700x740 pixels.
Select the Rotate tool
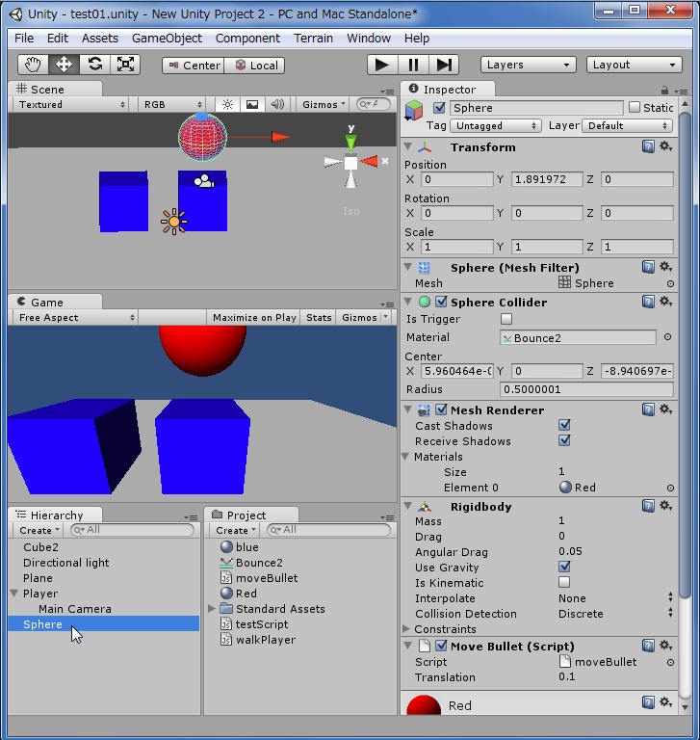click(x=94, y=65)
